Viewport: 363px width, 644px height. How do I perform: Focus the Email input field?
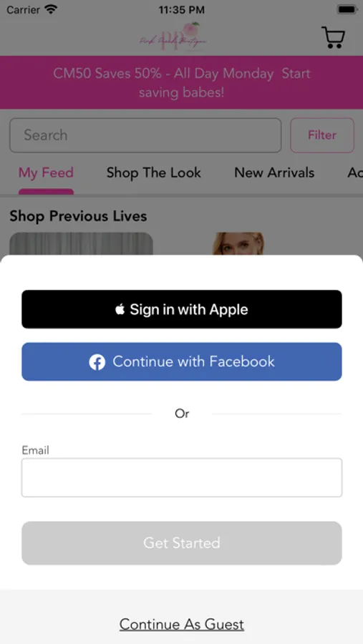(182, 478)
